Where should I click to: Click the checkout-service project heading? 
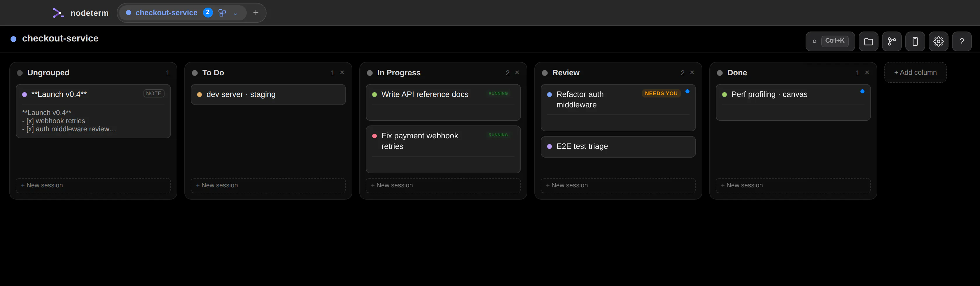click(x=60, y=39)
